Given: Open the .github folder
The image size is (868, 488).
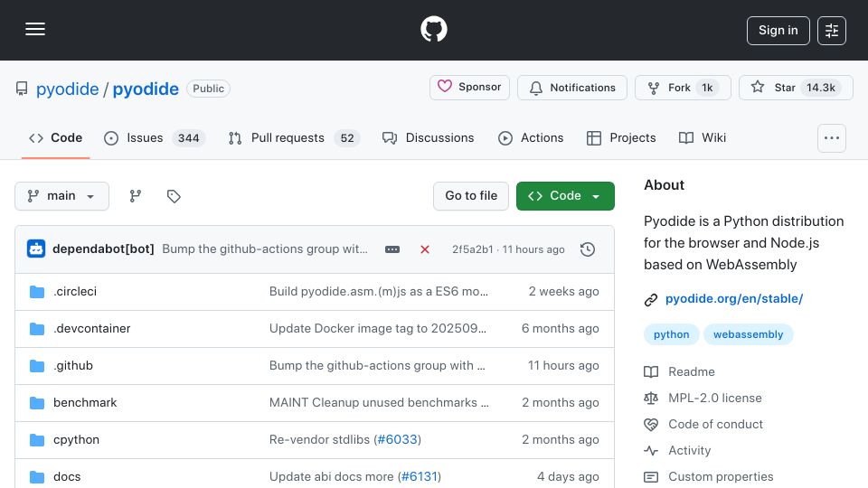Looking at the screenshot, I should click(73, 366).
